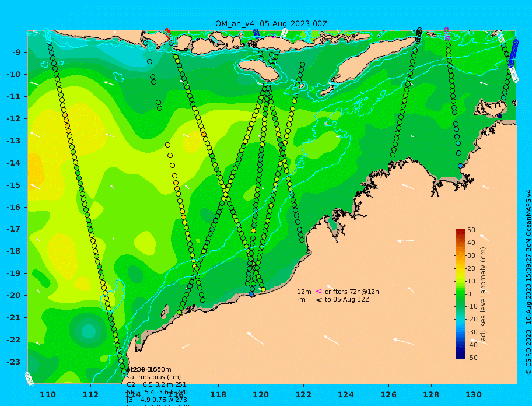This screenshot has height=406, width=532.
Task: Click the longitude axis label 122
Action: point(303,395)
